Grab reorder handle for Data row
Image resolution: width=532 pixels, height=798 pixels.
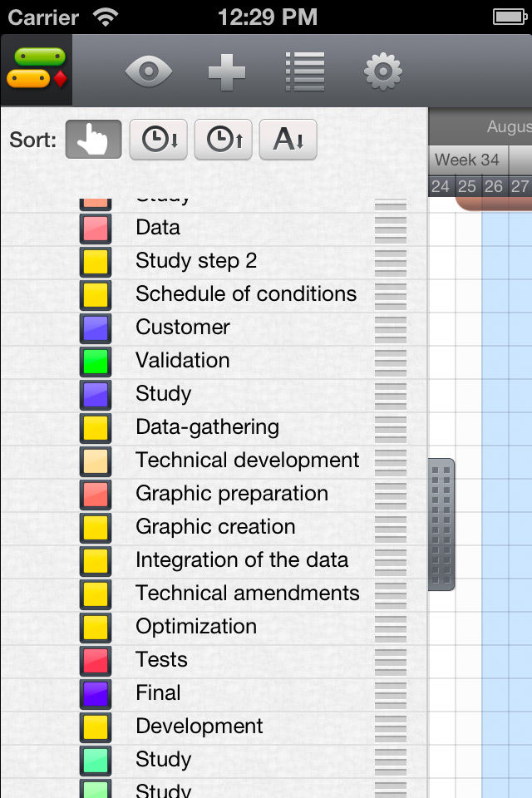coord(391,228)
